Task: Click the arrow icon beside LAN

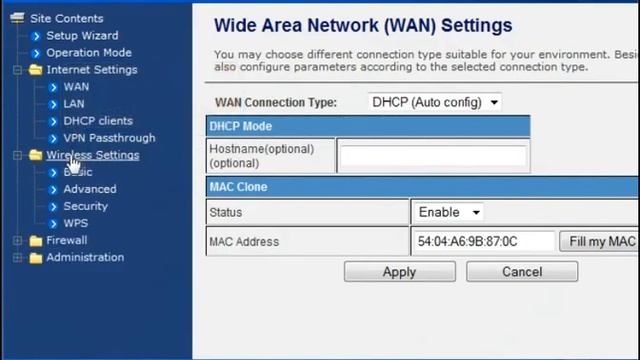Action: tap(53, 104)
